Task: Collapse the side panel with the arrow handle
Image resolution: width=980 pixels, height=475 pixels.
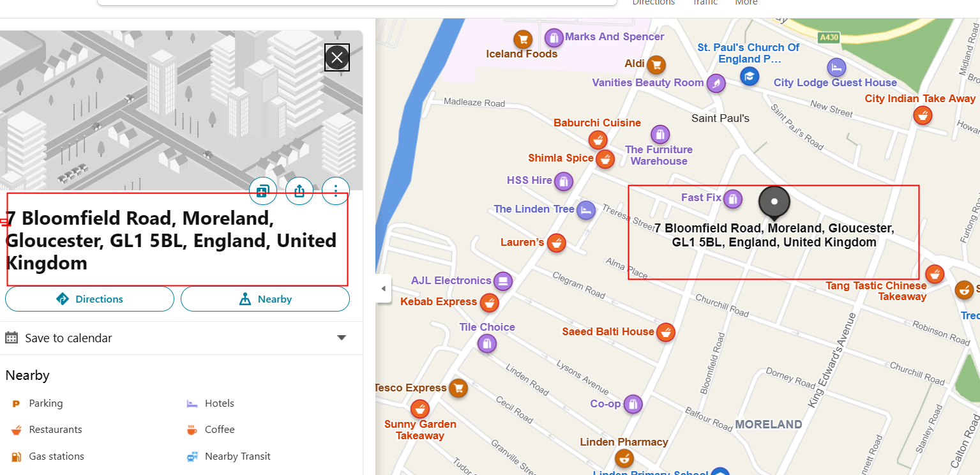Action: pyautogui.click(x=383, y=289)
